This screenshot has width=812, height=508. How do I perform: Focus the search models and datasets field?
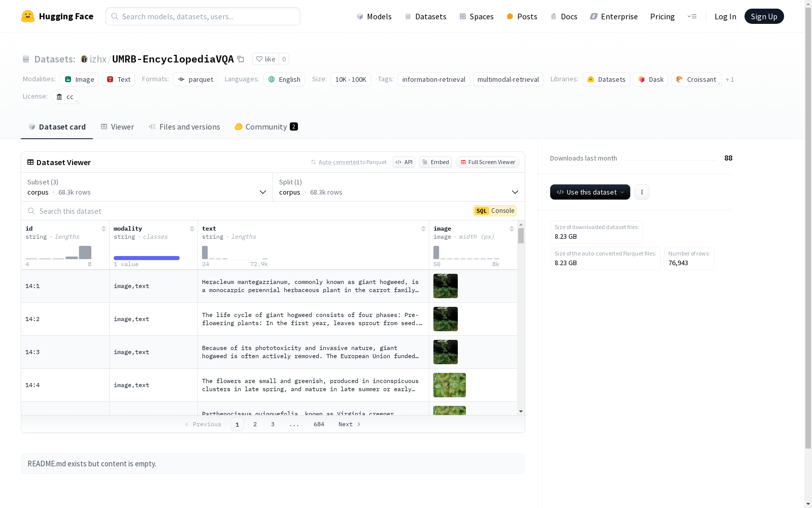click(203, 16)
